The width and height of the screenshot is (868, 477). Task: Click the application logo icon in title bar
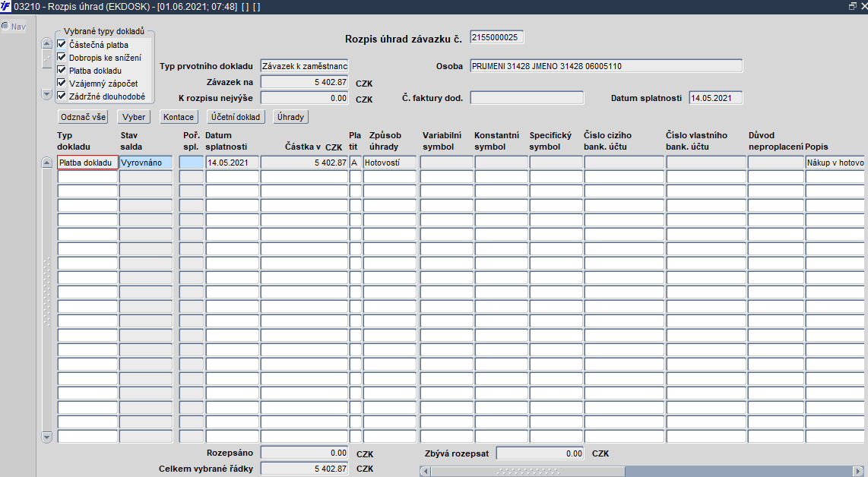pyautogui.click(x=5, y=6)
